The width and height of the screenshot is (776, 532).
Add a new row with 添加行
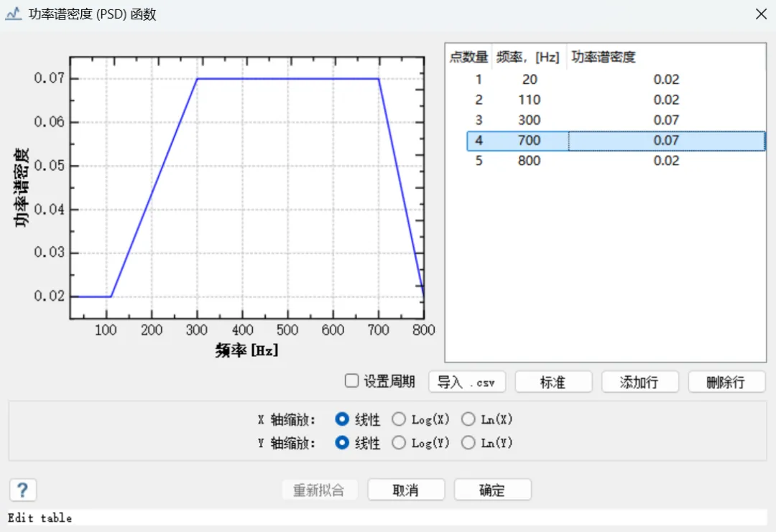639,382
